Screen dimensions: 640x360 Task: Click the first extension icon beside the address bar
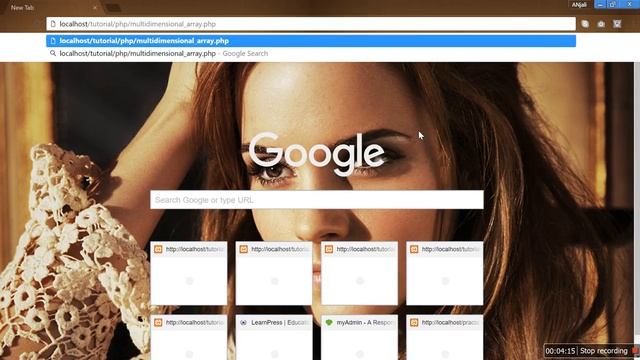pos(585,24)
